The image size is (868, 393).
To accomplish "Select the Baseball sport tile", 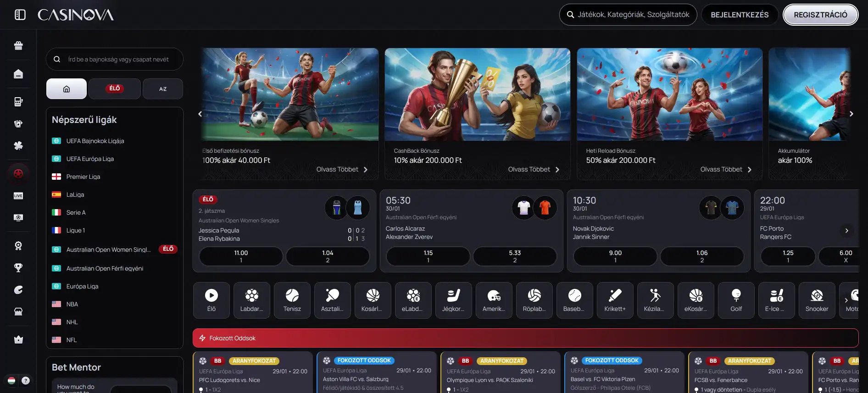I will tap(575, 300).
